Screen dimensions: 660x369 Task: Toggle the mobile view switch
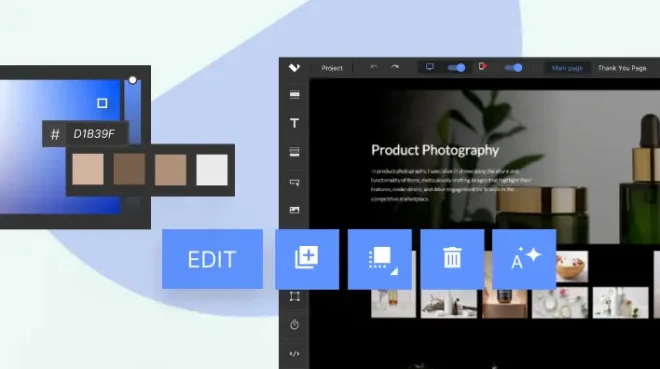(x=513, y=68)
